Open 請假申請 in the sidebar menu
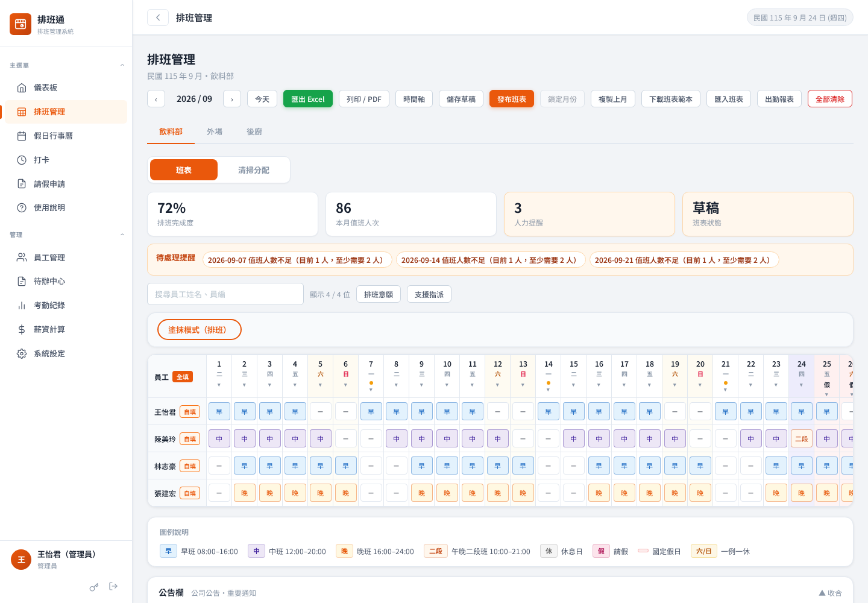 tap(66, 184)
